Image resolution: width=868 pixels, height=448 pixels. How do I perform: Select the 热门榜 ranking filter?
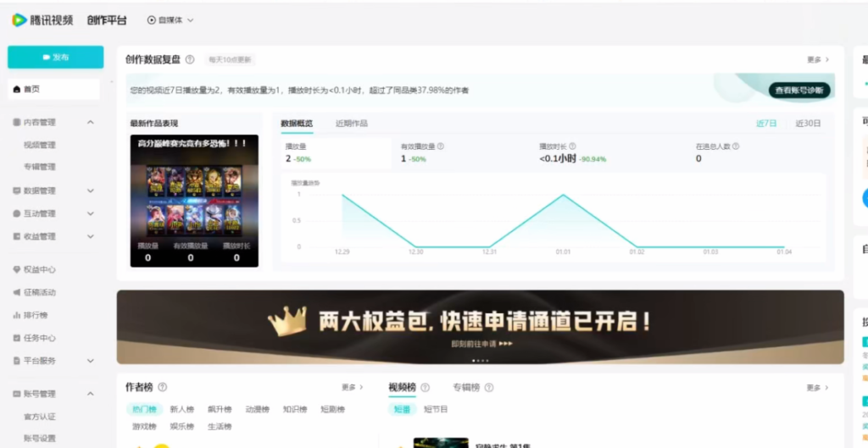[x=144, y=410]
